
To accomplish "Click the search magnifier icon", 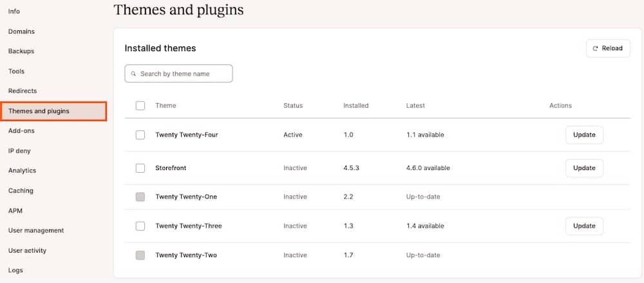I will pos(133,74).
